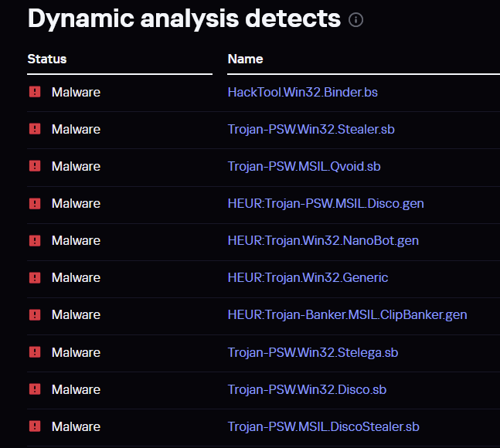Open the HEUR:Trojan.Win32.Generic link
This screenshot has width=500, height=448.
(308, 277)
